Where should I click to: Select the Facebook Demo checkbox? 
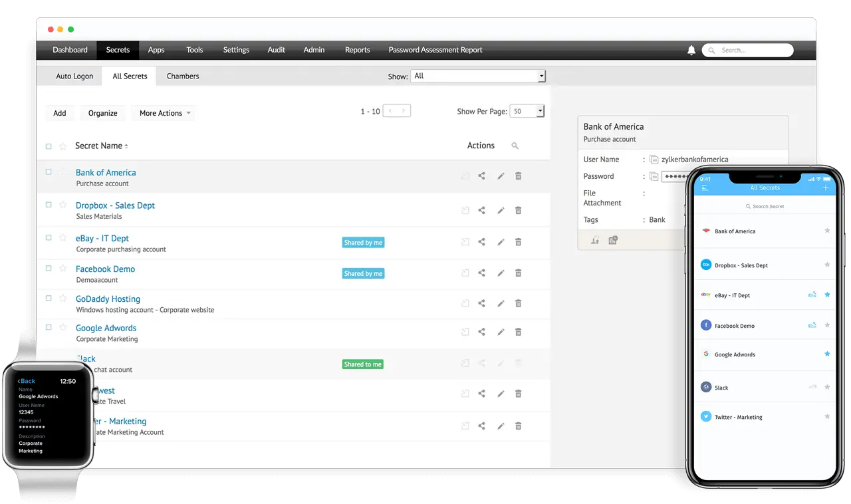coord(49,268)
